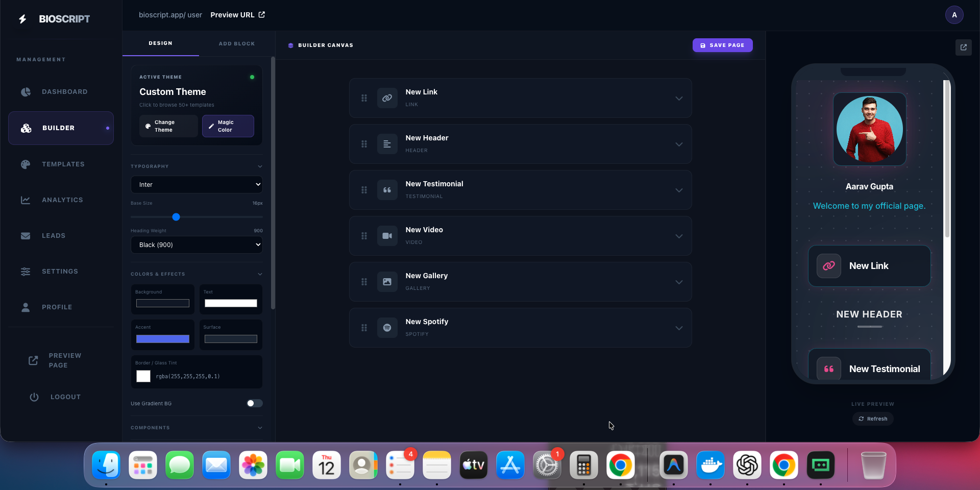Expand the New Testimonial block
Viewport: 980px width, 490px height.
[x=679, y=190]
